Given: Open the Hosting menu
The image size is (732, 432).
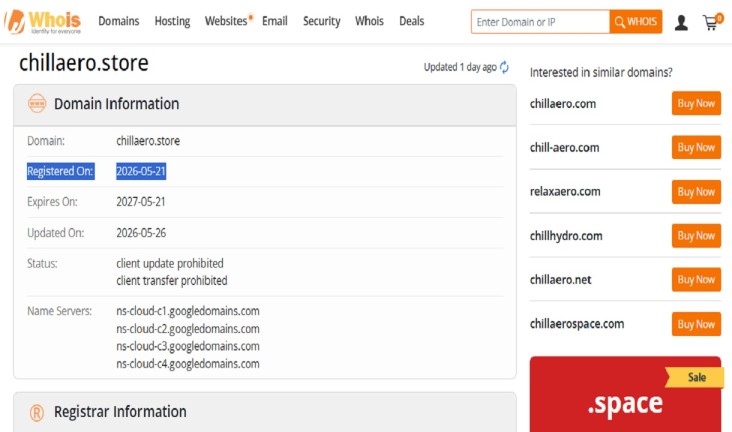Looking at the screenshot, I should click(172, 21).
